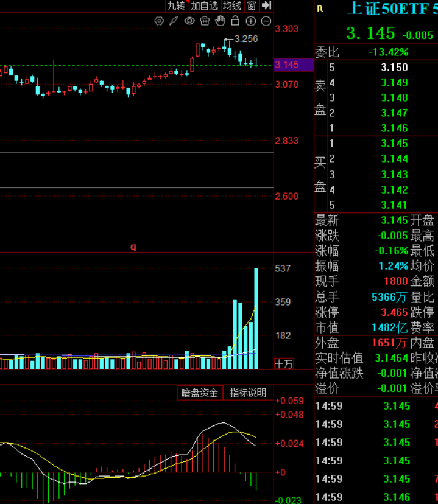Image resolution: width=438 pixels, height=504 pixels.
Task: Click 加自选 to add to watchlist
Action: (205, 6)
